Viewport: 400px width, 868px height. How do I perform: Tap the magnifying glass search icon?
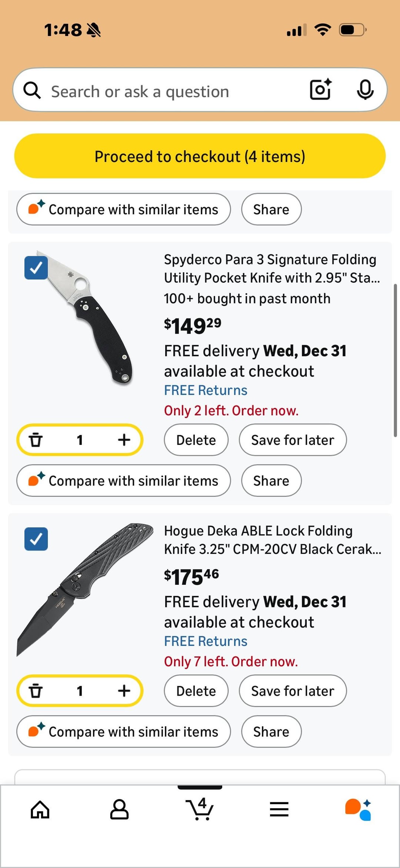pos(32,90)
